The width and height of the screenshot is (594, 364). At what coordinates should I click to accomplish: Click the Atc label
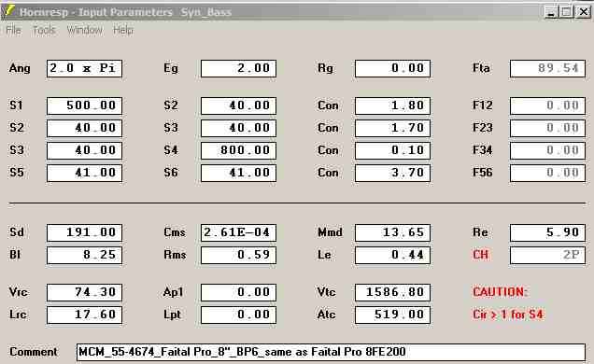pyautogui.click(x=326, y=315)
